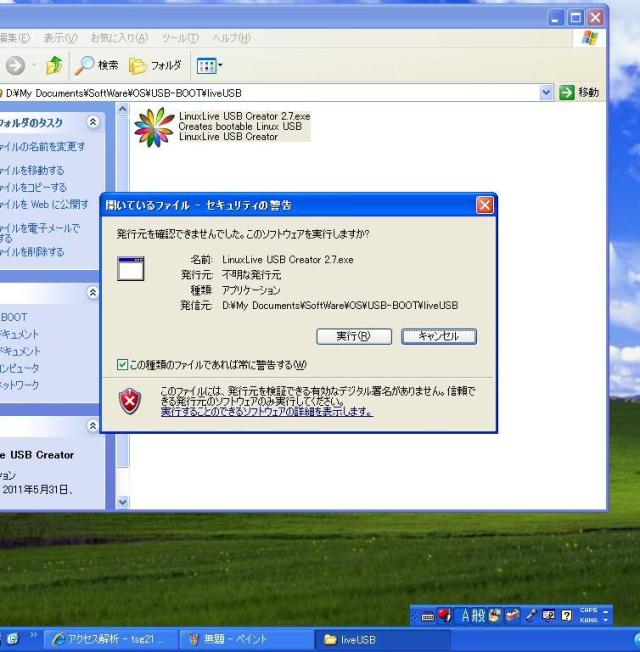Uncheck 'always warn for this file type' checkbox
This screenshot has height=652, width=640.
point(122,364)
